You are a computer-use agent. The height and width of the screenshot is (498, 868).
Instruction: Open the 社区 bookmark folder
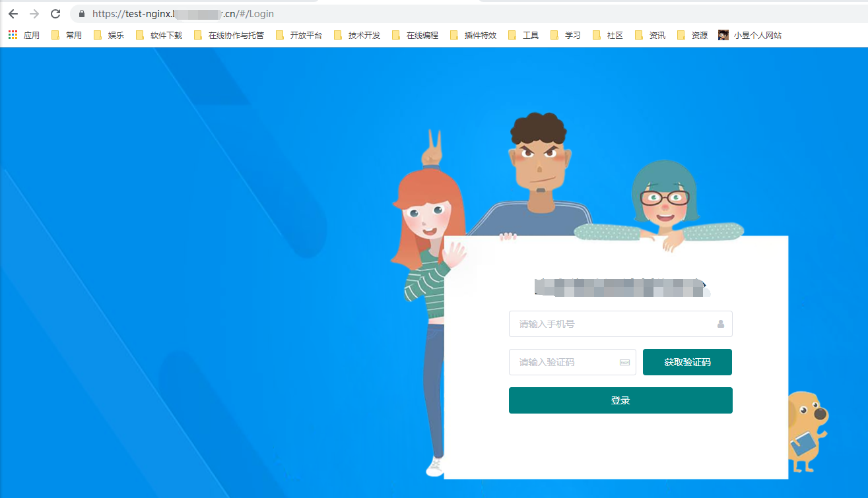(x=608, y=36)
